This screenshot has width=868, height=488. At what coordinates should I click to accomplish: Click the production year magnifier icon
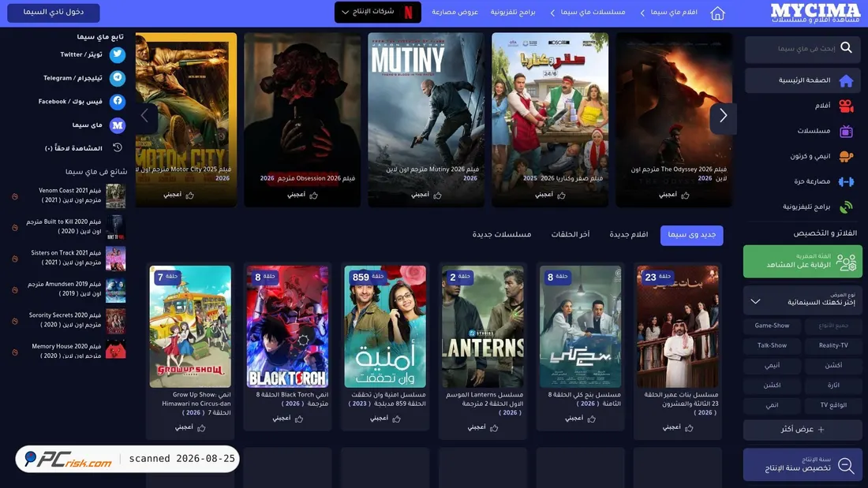click(x=846, y=465)
